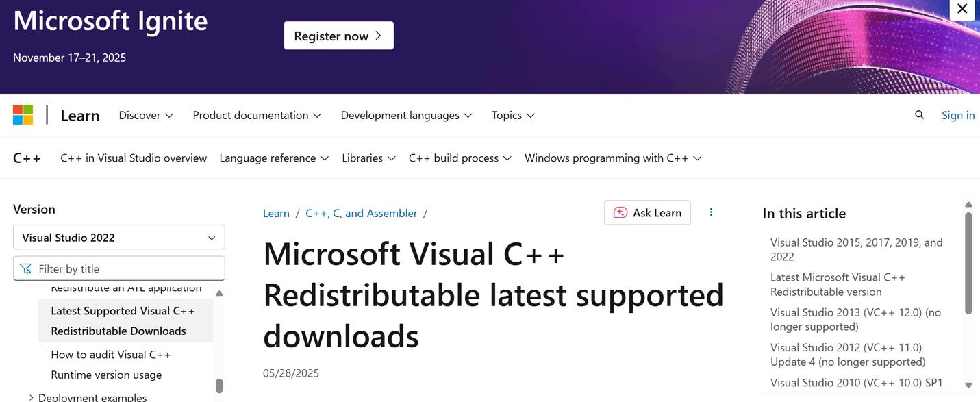Screen dimensions: 980x402
Task: Click the Ask Learn button
Action: (x=647, y=212)
